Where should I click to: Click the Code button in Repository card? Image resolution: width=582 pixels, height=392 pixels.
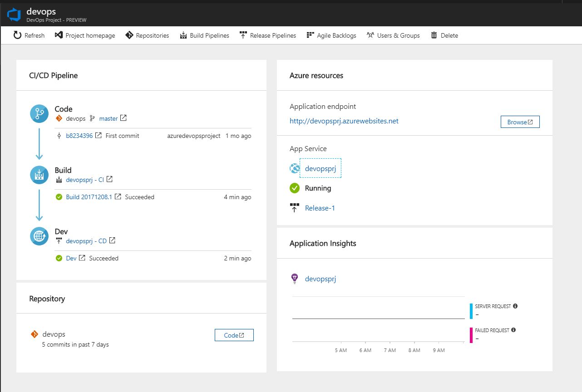coord(234,335)
